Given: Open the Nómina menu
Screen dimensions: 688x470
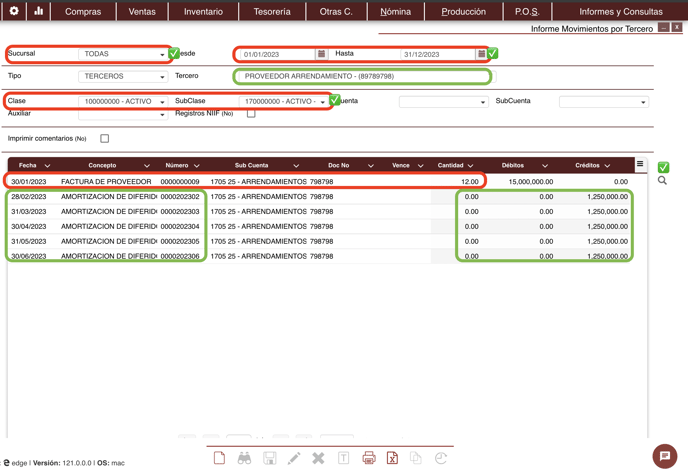Looking at the screenshot, I should 395,12.
